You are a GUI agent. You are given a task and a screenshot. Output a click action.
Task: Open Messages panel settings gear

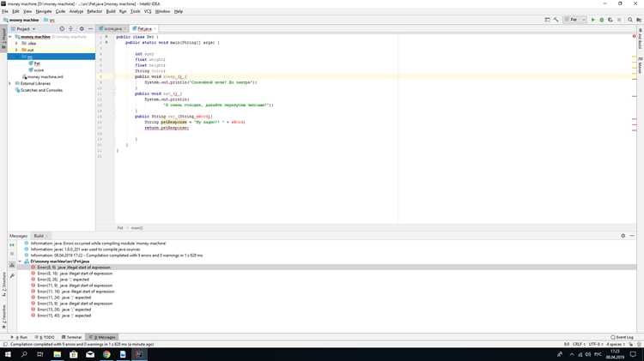coord(623,236)
